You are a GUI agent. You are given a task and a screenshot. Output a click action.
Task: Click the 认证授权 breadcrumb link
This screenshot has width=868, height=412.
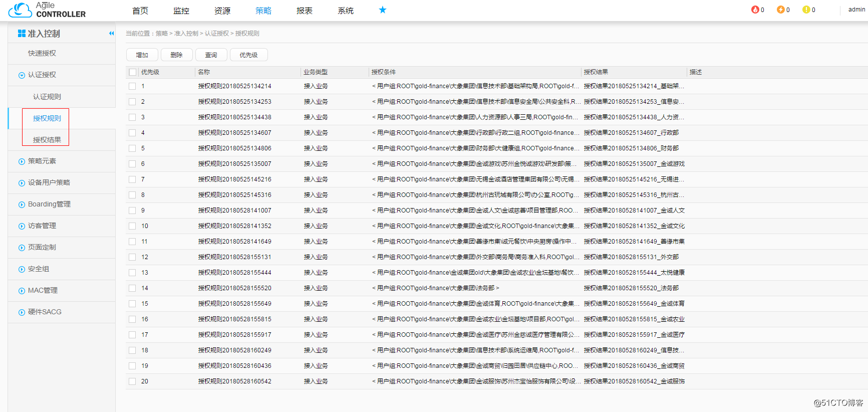point(217,34)
